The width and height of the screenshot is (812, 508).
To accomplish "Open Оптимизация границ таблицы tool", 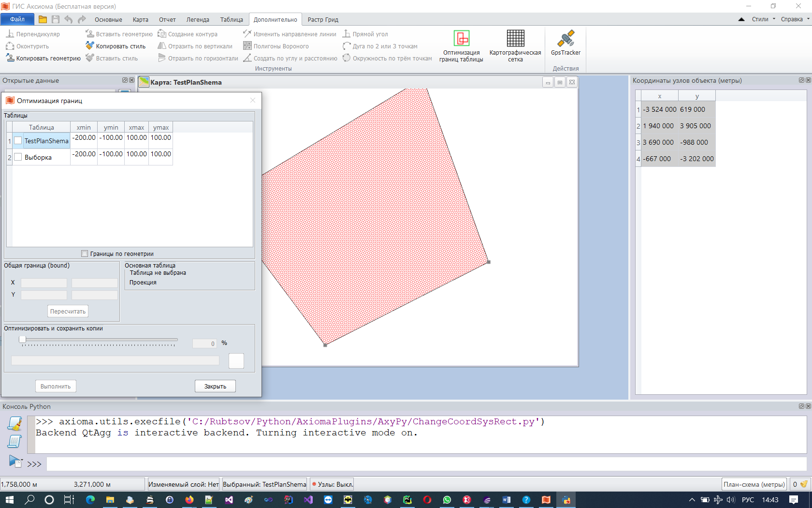I will [x=461, y=45].
